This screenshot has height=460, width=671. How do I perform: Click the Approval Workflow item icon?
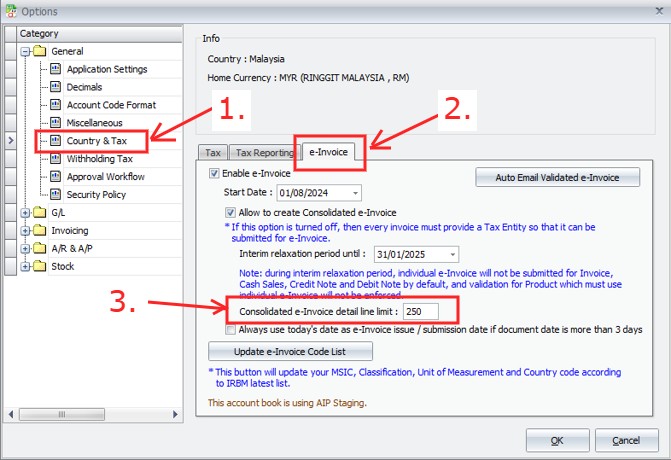coord(56,177)
